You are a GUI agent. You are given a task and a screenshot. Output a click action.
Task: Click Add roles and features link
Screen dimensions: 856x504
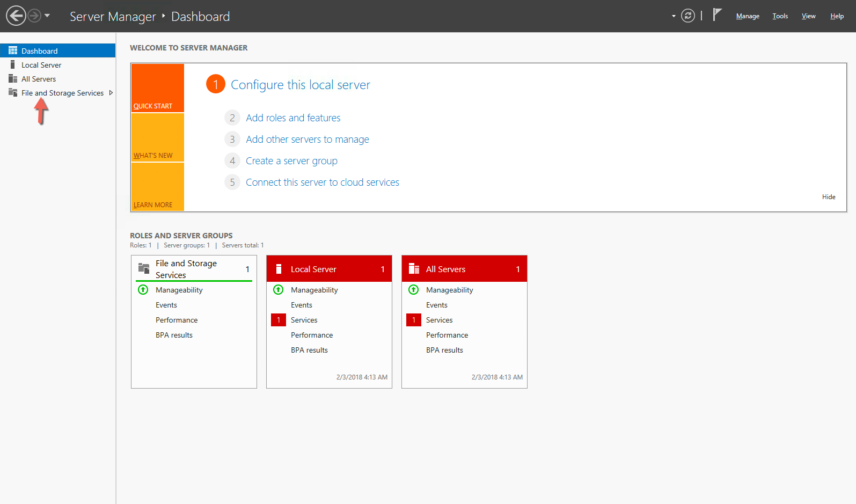(x=293, y=118)
